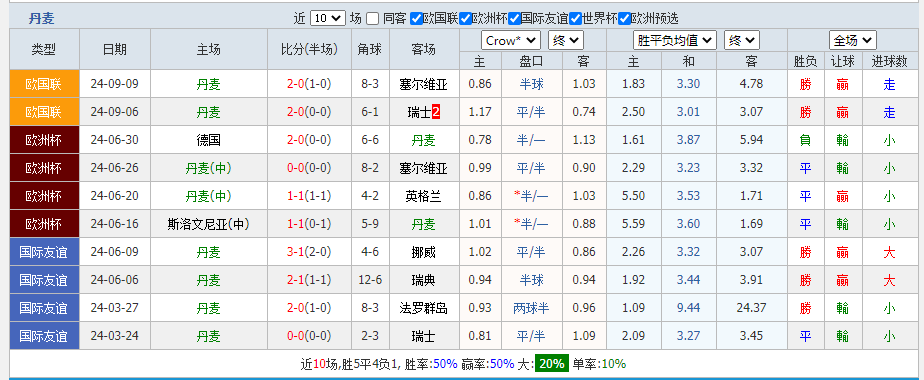Open the 胜平负均值 dropdown

coord(675,41)
